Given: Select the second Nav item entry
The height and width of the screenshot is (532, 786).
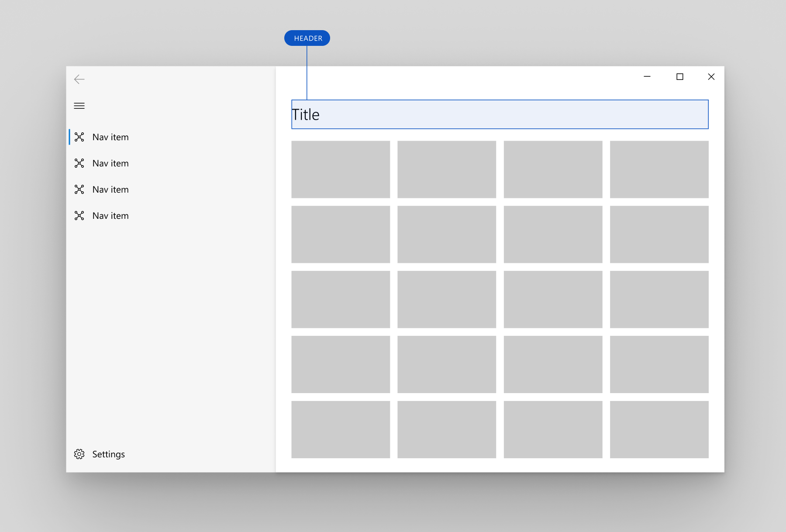Looking at the screenshot, I should tap(110, 163).
